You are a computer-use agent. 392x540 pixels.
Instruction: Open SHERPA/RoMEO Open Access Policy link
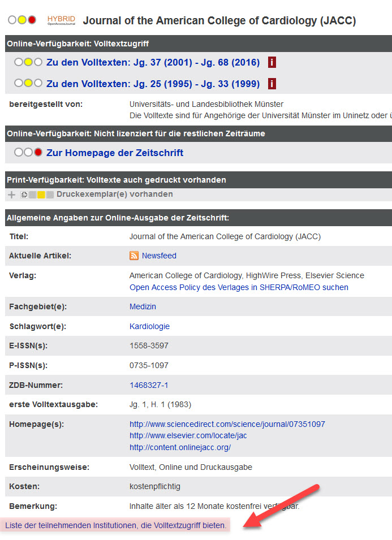click(x=239, y=287)
